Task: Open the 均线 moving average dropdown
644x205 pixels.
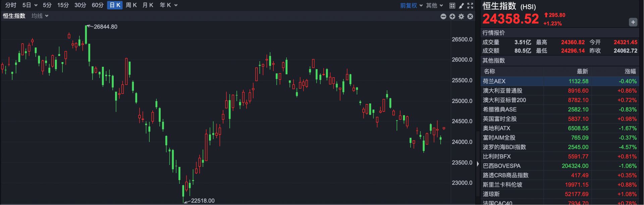Action: [40, 16]
